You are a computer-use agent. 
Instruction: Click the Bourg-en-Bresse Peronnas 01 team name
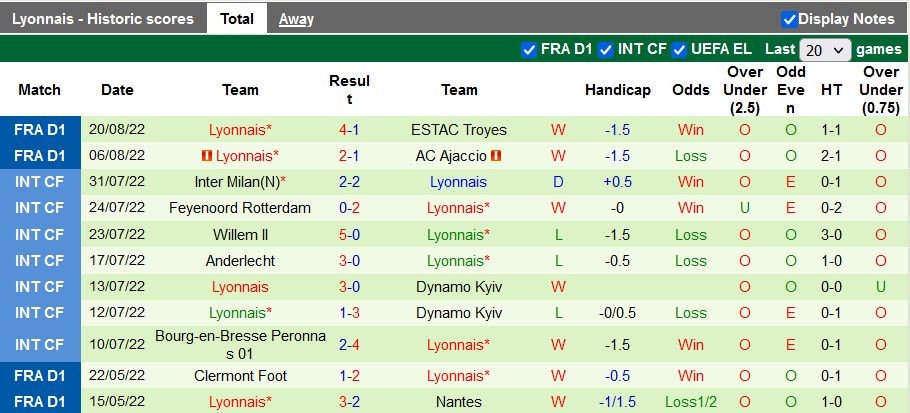click(x=240, y=345)
